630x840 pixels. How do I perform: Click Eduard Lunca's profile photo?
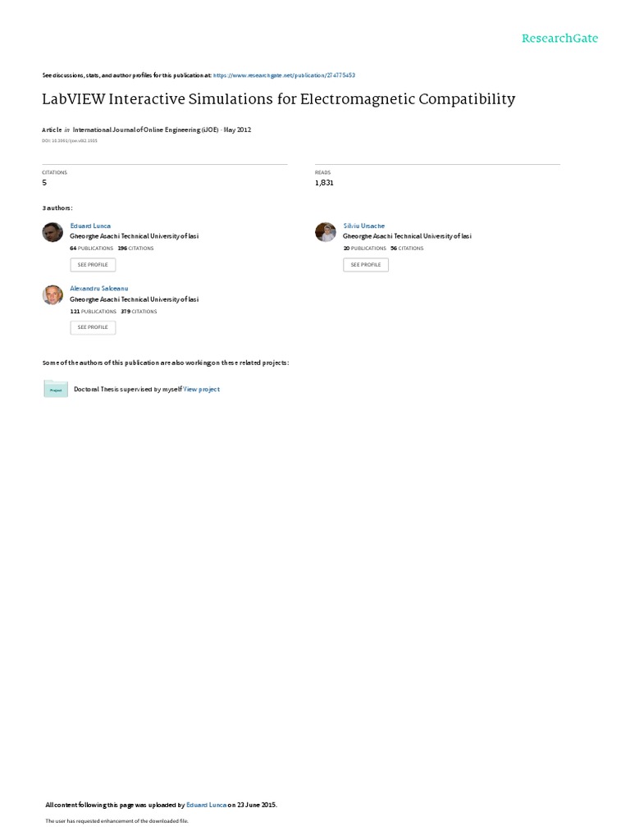pyautogui.click(x=52, y=232)
